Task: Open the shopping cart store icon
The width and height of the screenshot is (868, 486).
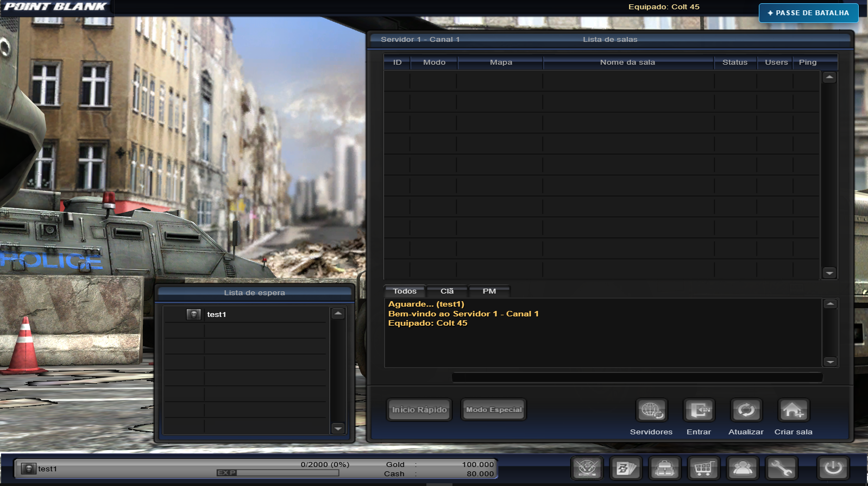Action: pyautogui.click(x=703, y=468)
